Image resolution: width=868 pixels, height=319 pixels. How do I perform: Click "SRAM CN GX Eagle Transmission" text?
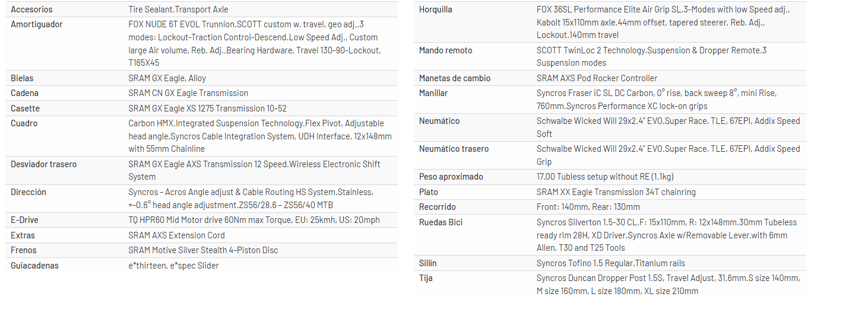[188, 93]
